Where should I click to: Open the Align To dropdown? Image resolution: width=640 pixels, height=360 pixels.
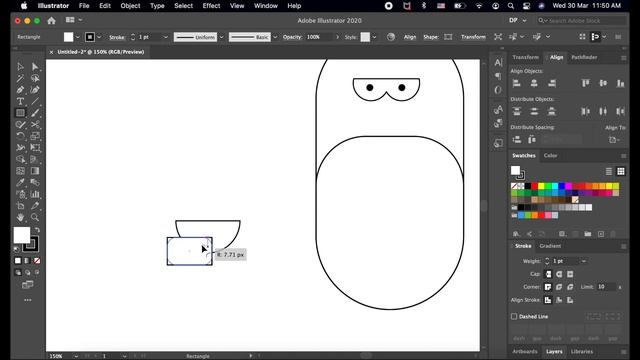point(614,140)
